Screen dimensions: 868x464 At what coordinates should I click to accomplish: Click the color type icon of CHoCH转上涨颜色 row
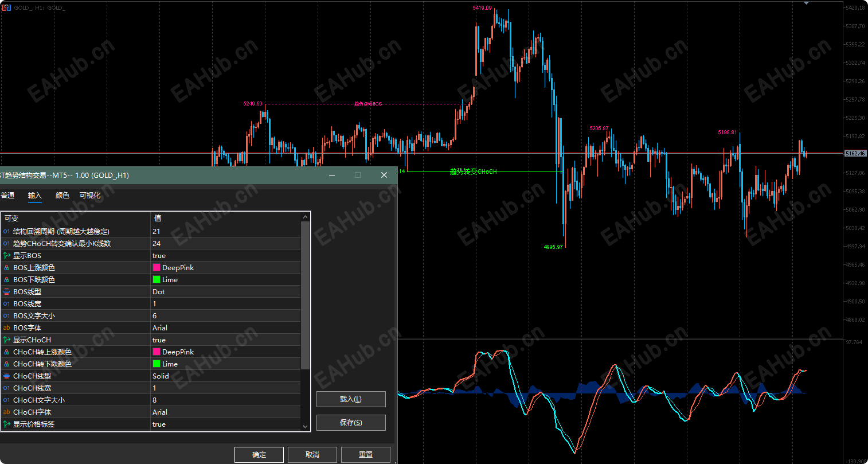pyautogui.click(x=7, y=352)
